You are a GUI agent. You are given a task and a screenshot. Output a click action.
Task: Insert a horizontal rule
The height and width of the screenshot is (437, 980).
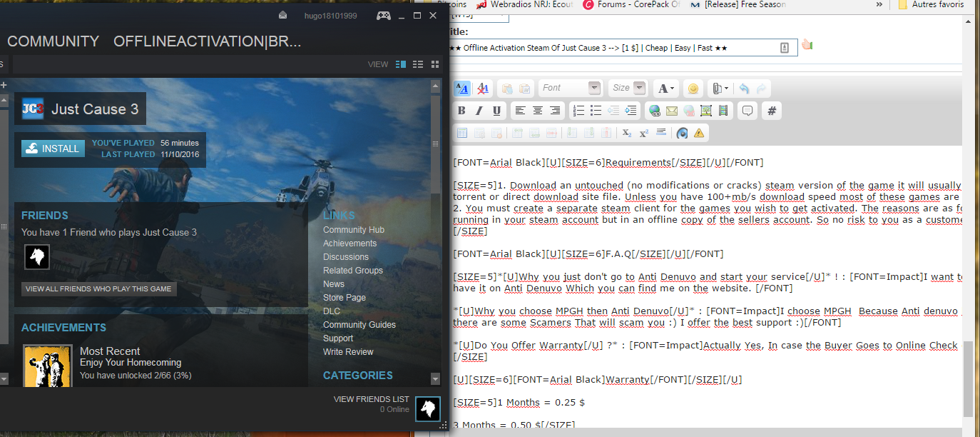tap(660, 133)
